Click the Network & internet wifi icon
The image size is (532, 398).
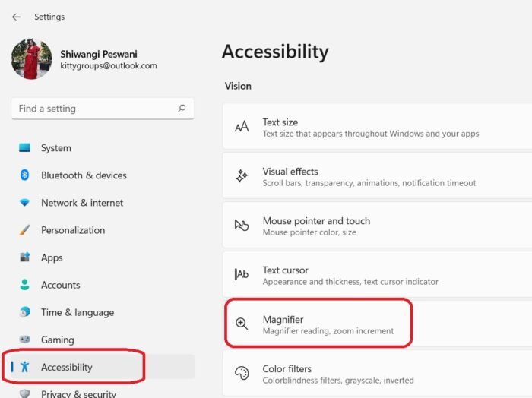click(24, 203)
